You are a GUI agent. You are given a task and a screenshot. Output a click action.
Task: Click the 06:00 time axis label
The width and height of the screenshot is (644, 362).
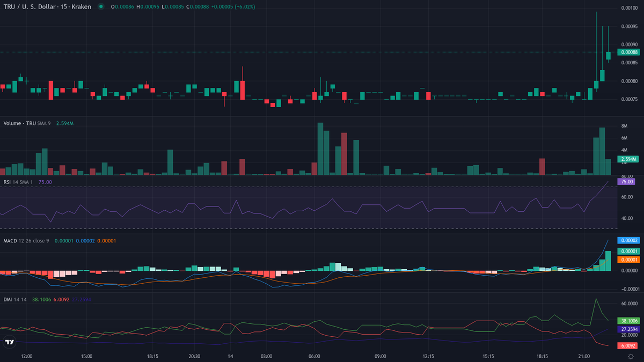314,356
